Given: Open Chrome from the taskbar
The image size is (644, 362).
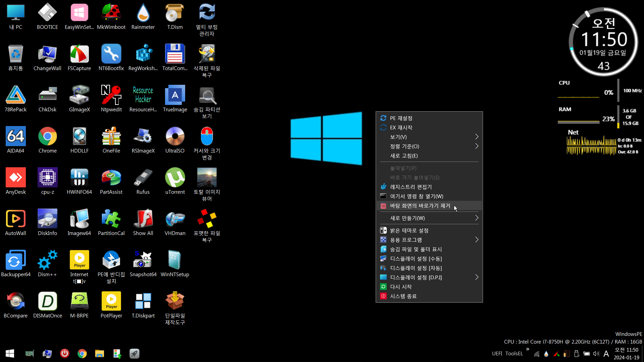Looking at the screenshot, I should pyautogui.click(x=82, y=354).
